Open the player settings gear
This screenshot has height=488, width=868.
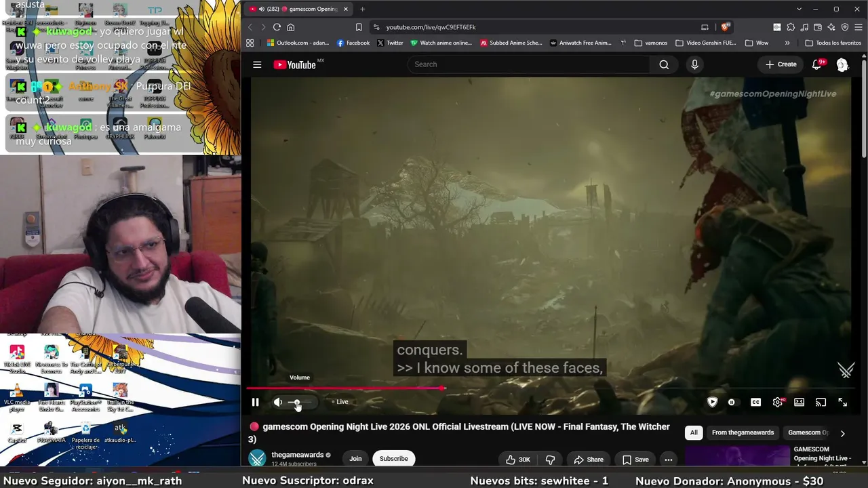pyautogui.click(x=777, y=402)
